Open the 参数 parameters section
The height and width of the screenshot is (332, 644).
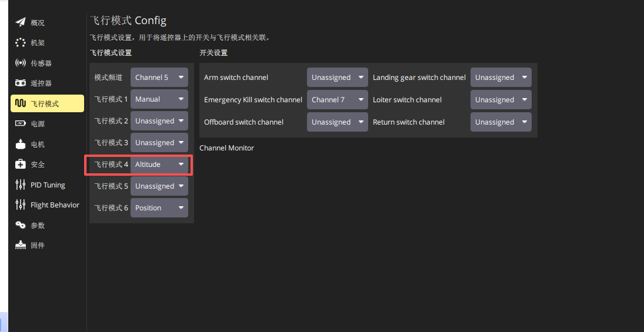[x=47, y=225]
